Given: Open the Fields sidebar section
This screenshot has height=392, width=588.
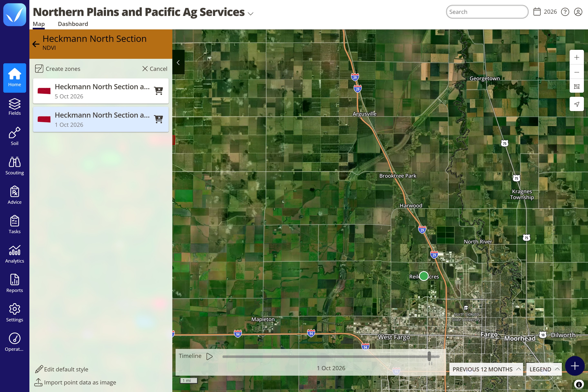Looking at the screenshot, I should [x=14, y=107].
